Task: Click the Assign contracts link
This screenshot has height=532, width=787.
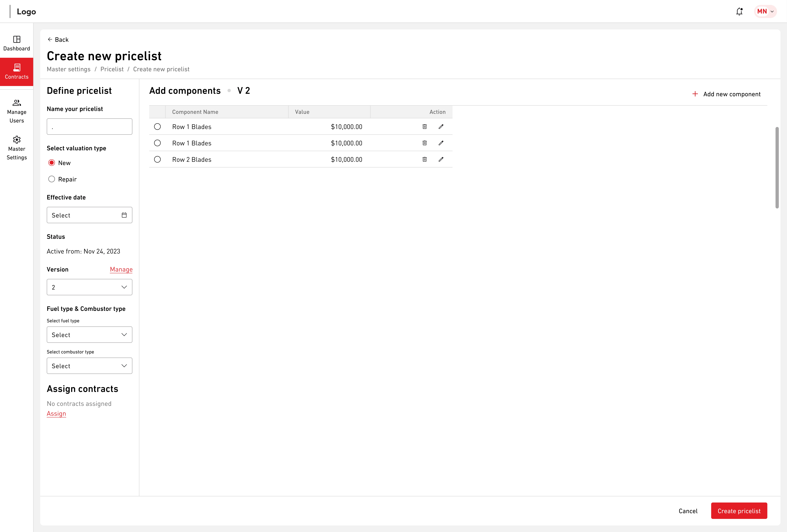Action: [56, 414]
